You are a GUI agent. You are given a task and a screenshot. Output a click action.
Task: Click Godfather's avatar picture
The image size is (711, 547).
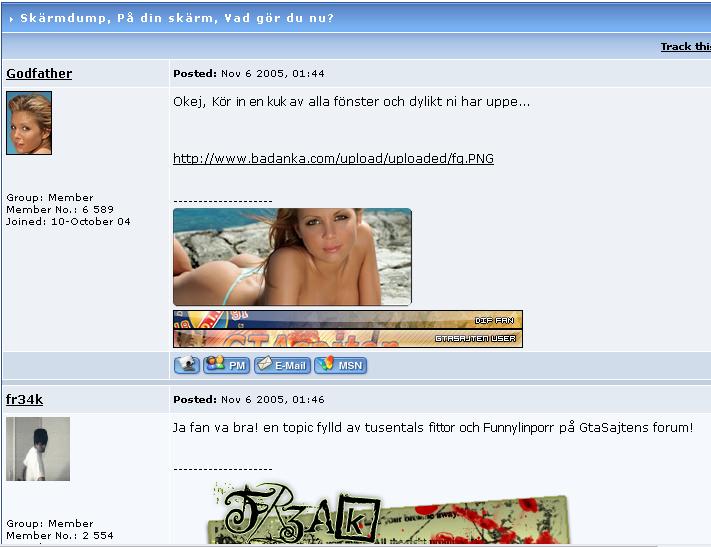pyautogui.click(x=29, y=123)
